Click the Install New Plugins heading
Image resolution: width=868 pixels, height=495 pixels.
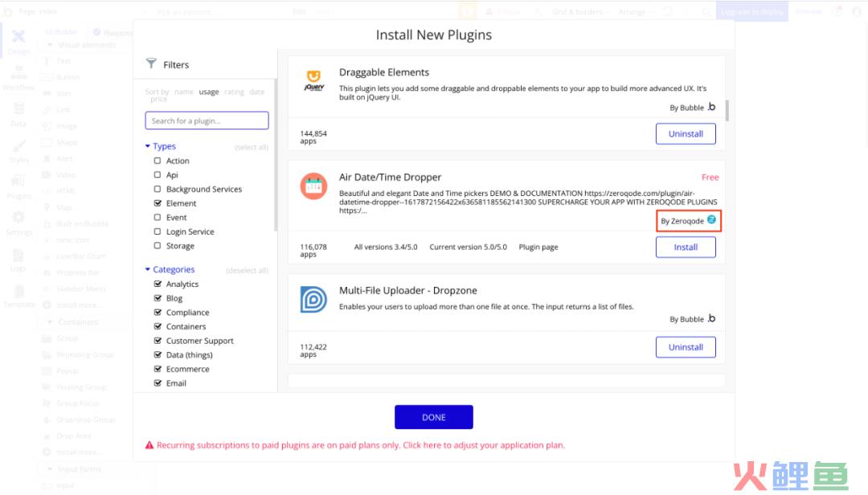tap(433, 35)
